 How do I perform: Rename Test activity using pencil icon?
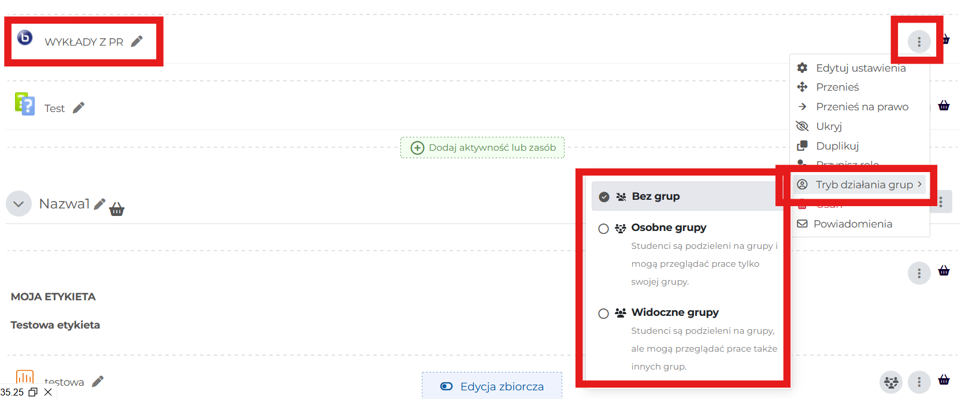(x=79, y=108)
